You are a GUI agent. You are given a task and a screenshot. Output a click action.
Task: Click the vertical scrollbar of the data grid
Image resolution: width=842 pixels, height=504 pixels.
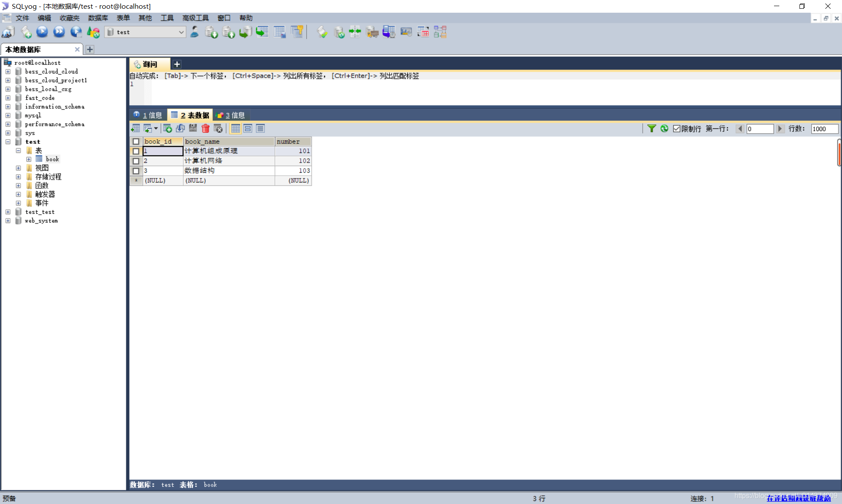839,153
